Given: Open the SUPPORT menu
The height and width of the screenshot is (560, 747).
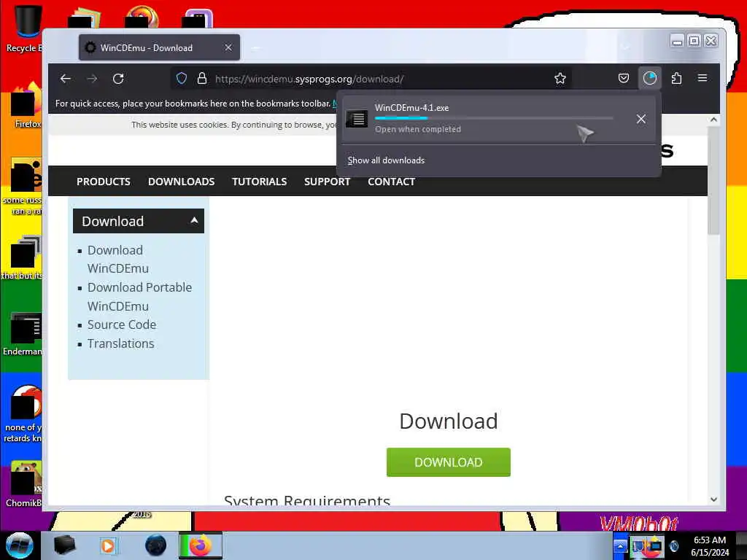Looking at the screenshot, I should tap(328, 182).
